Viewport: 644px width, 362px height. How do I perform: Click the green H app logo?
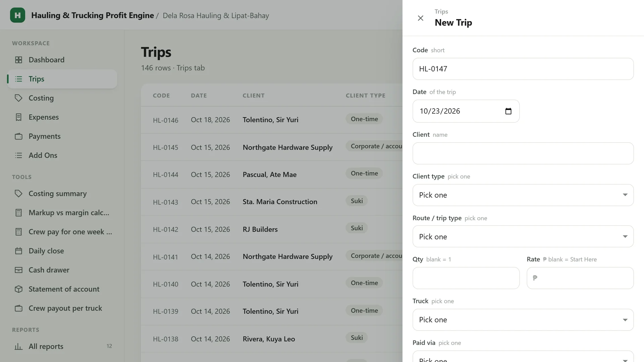17,15
